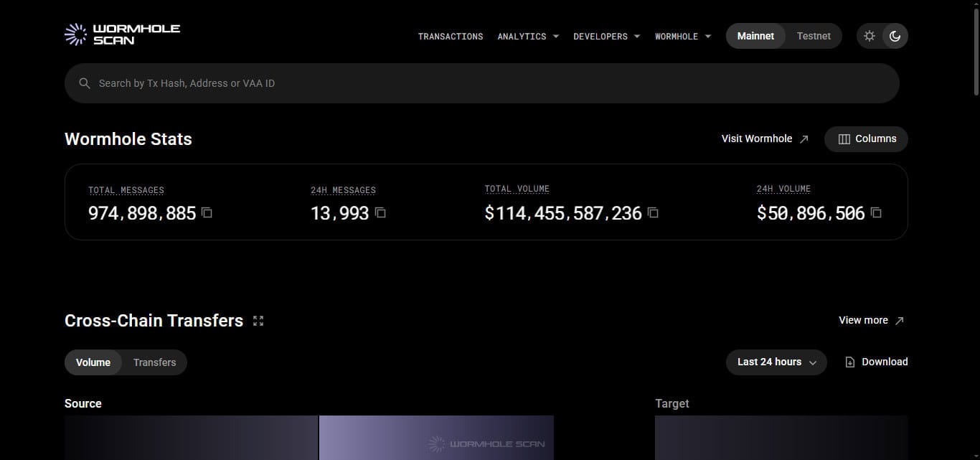This screenshot has height=460, width=980.
Task: Click the Columns layout icon
Action: [844, 139]
